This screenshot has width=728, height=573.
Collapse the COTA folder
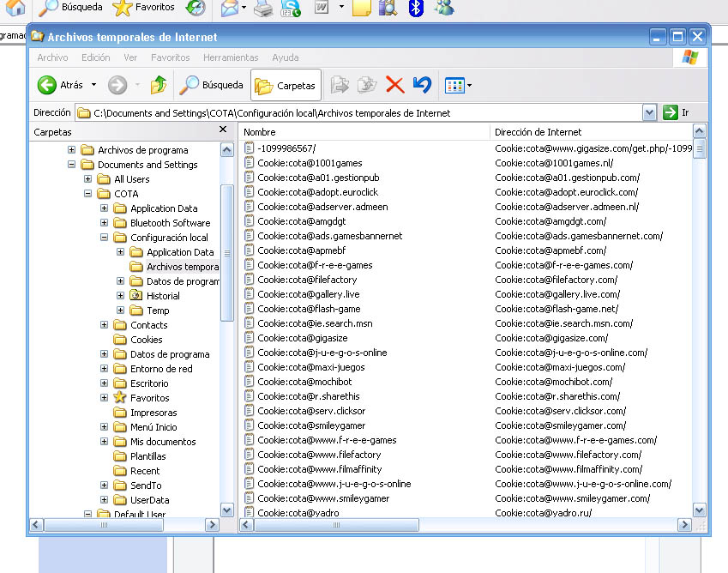(87, 194)
